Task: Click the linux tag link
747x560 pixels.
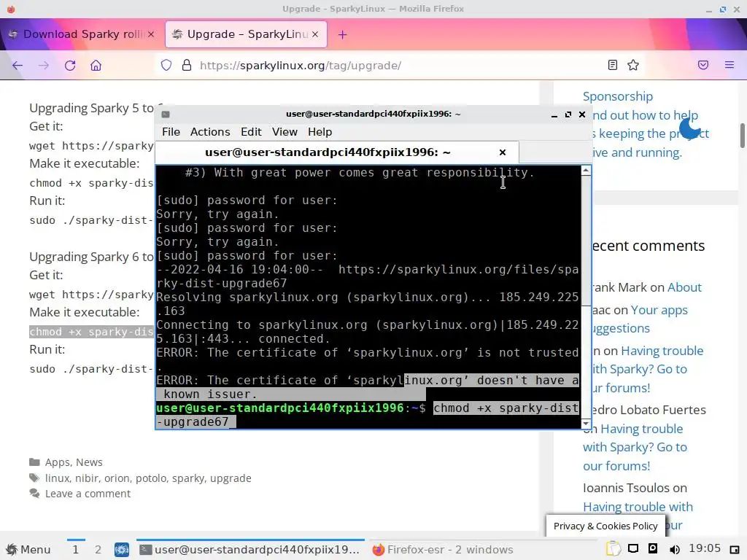Action: coord(57,478)
